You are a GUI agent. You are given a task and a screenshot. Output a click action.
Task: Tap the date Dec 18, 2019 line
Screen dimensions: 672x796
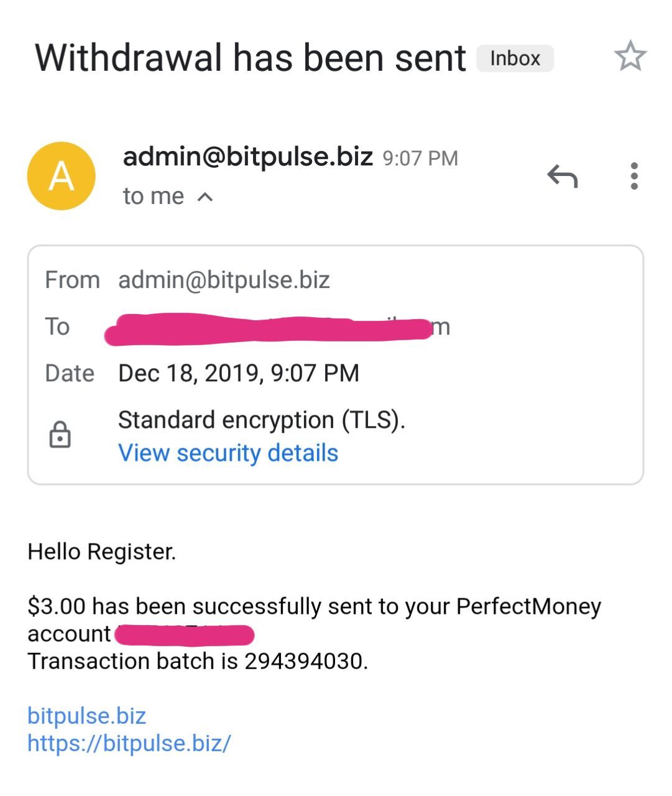[239, 373]
